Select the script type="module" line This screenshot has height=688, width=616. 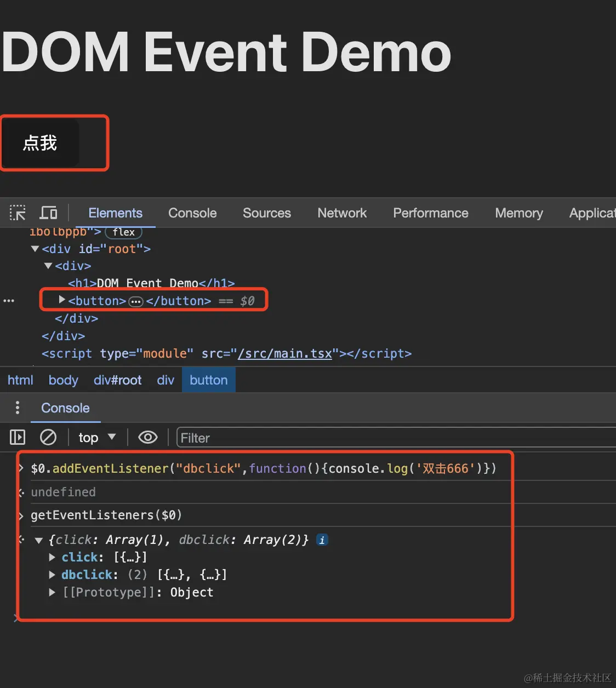point(226,354)
